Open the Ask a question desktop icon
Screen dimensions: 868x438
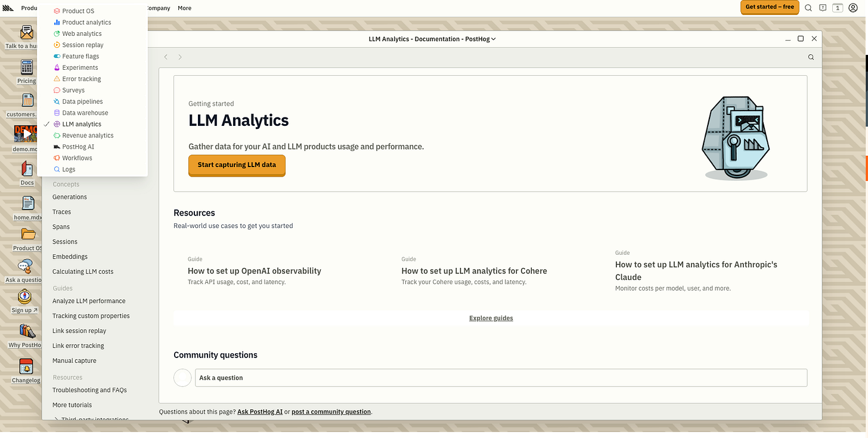(24, 267)
